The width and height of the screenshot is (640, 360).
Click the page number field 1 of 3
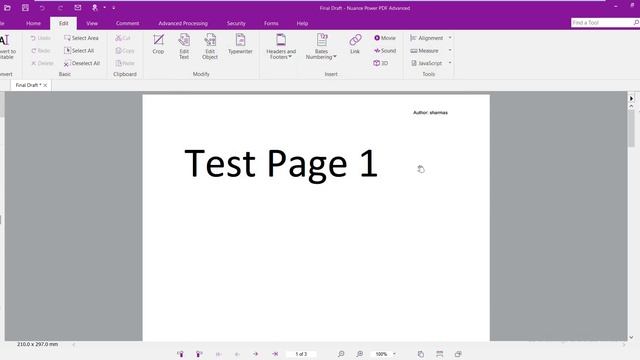pyautogui.click(x=301, y=354)
